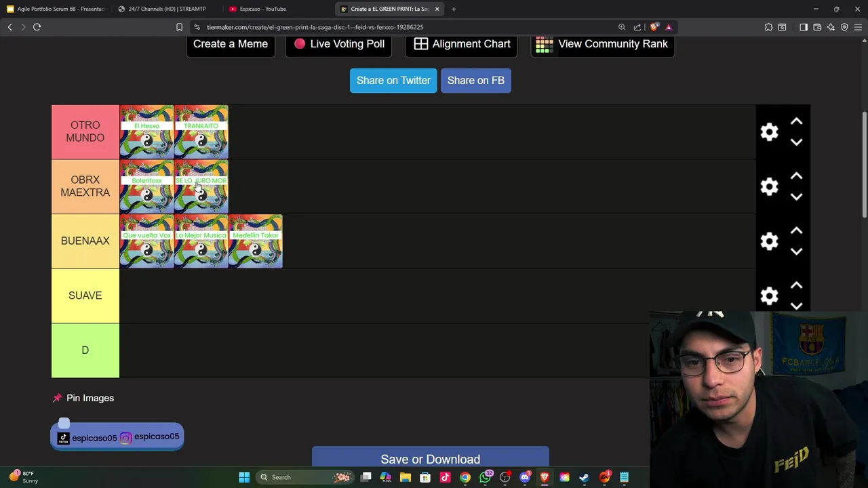Open File Explorer from taskbar
The height and width of the screenshot is (488, 868).
pyautogui.click(x=406, y=477)
